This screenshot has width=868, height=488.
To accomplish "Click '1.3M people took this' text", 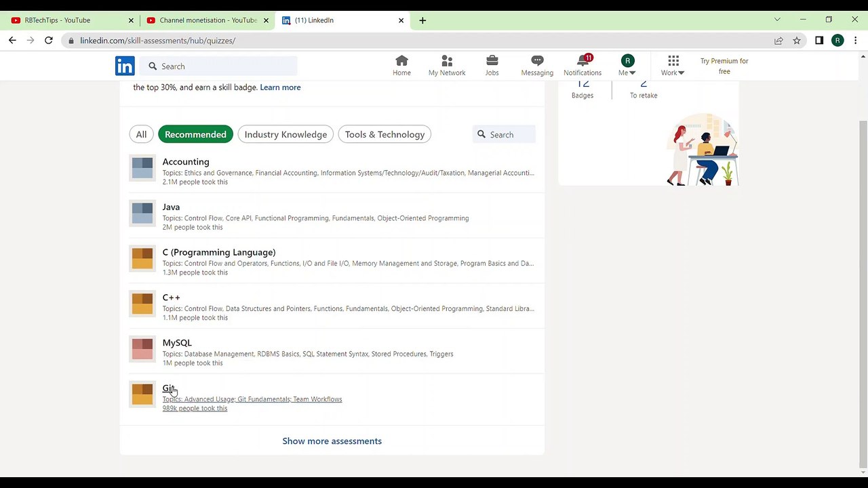I will [195, 272].
